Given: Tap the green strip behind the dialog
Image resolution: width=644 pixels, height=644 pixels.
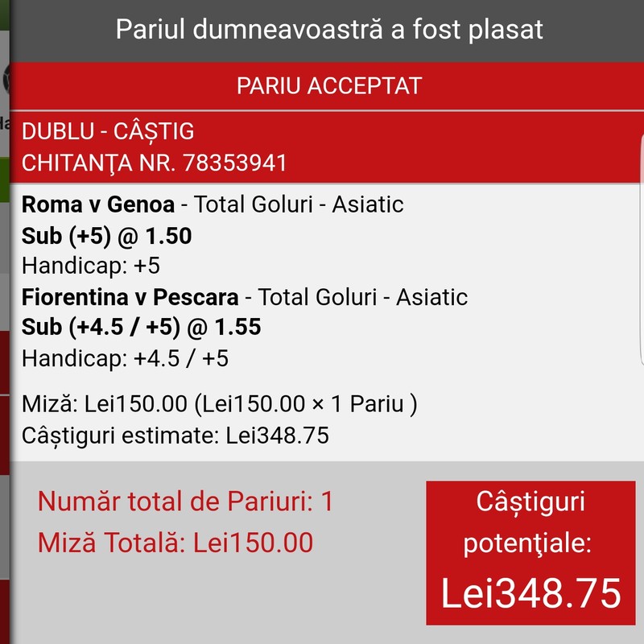Looking at the screenshot, I should tap(5, 180).
